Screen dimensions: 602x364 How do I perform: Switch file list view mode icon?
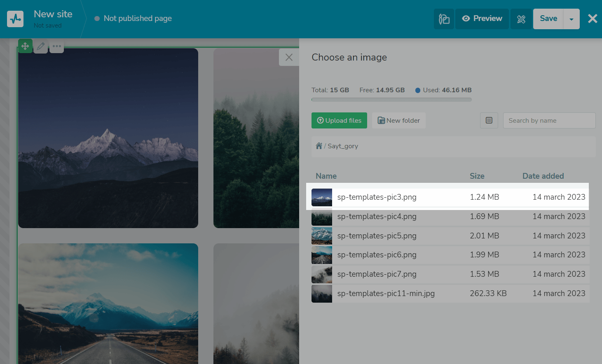(489, 121)
